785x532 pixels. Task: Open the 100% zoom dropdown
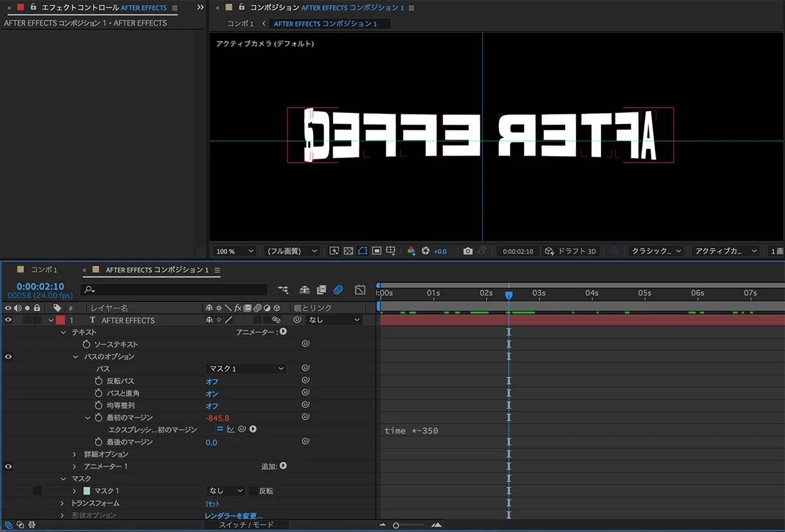(234, 251)
